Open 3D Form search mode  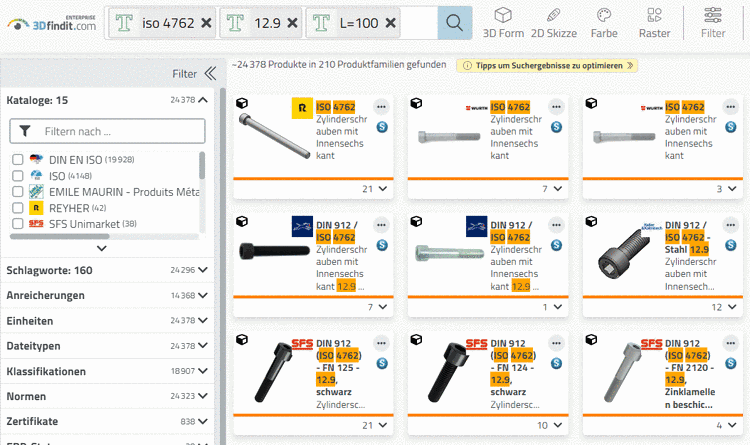coord(503,23)
